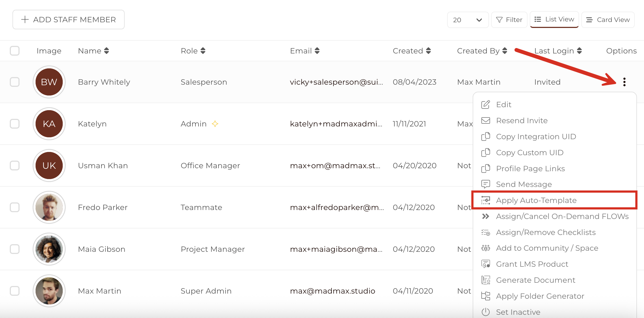The width and height of the screenshot is (644, 318).
Task: Sort the table by Name column arrows
Action: coord(106,51)
